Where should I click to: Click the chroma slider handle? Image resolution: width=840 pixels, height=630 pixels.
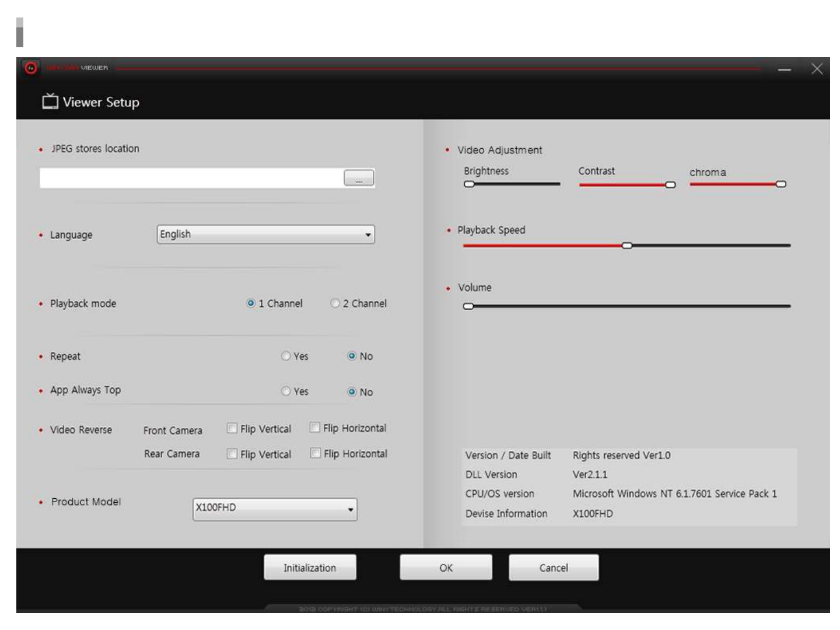(780, 184)
